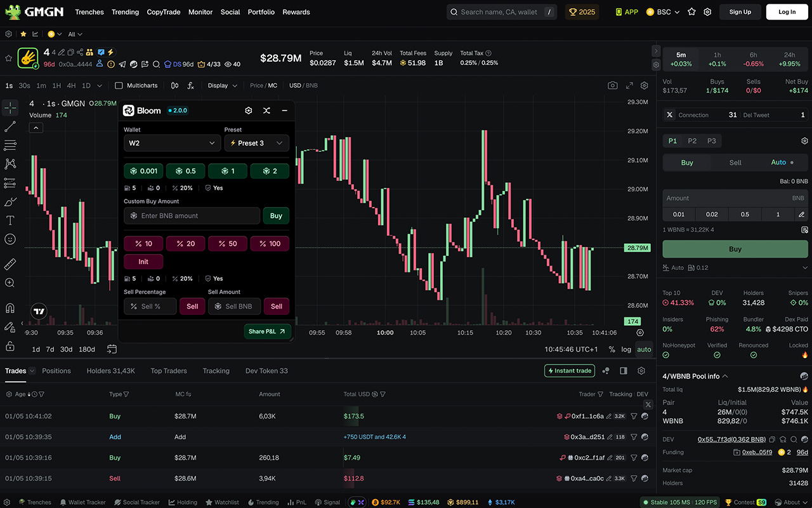Collapse the chart legend arrow
The image size is (812, 508).
[36, 128]
